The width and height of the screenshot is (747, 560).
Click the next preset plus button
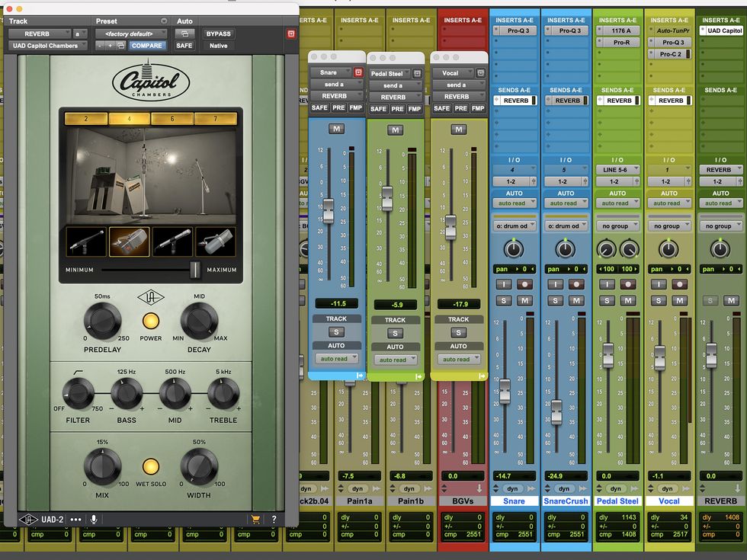point(110,46)
